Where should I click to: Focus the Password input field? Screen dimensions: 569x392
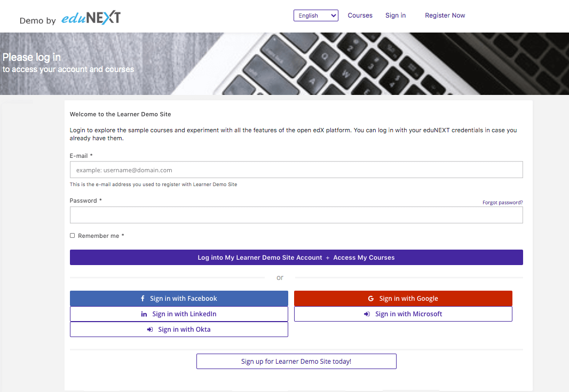click(x=296, y=215)
